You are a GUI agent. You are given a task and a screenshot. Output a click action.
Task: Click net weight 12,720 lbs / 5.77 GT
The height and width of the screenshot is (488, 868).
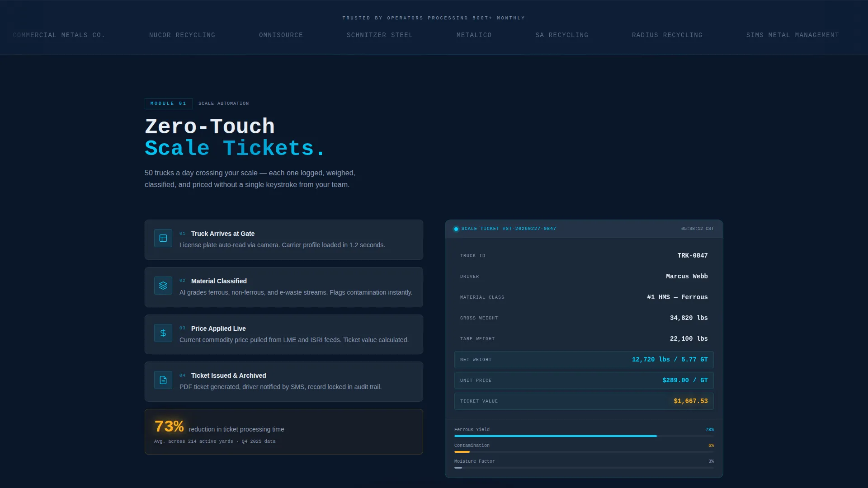(670, 360)
